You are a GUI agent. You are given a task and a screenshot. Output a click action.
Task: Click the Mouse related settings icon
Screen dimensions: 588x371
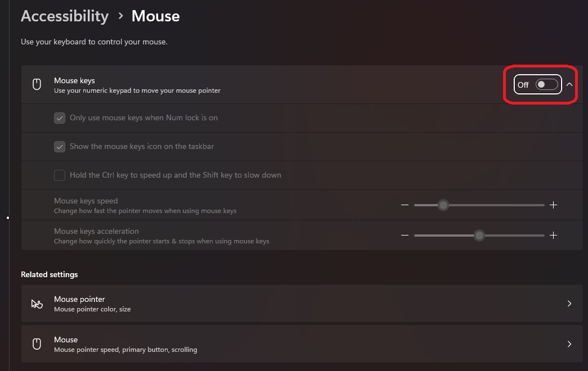click(37, 344)
